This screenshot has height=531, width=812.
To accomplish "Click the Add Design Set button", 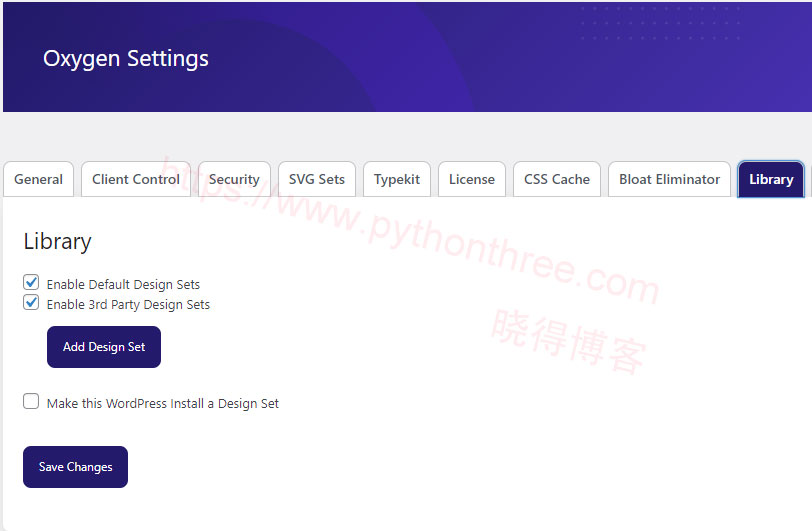I will (x=104, y=347).
